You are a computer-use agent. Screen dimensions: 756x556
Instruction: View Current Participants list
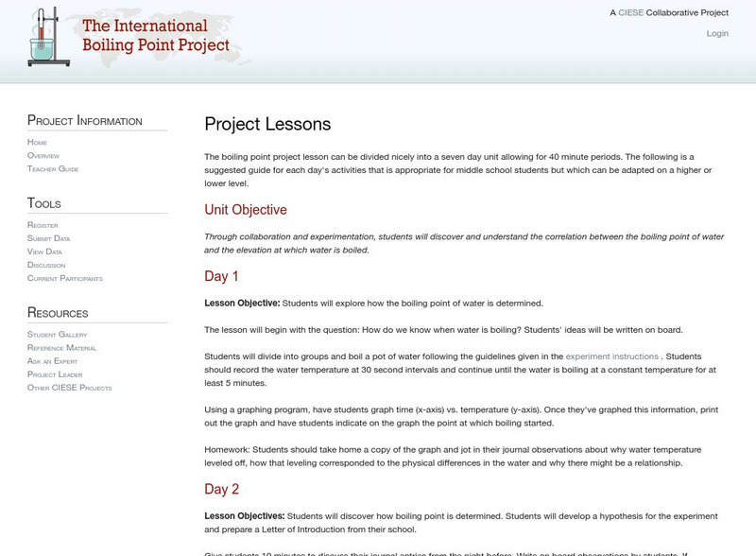coord(65,278)
